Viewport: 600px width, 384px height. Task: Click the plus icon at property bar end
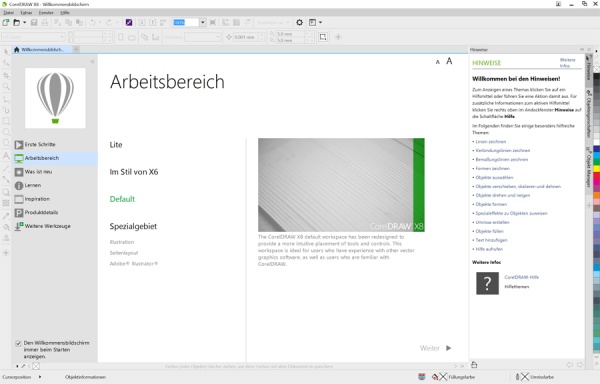tap(338, 37)
